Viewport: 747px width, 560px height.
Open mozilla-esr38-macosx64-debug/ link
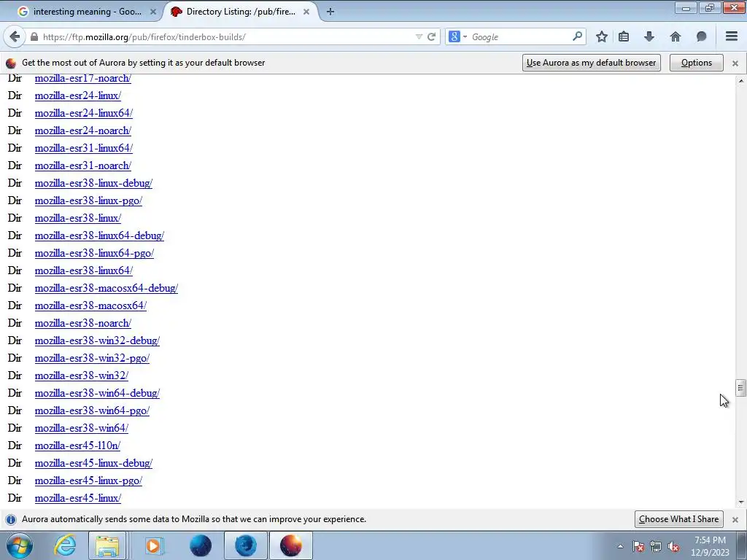click(x=107, y=288)
